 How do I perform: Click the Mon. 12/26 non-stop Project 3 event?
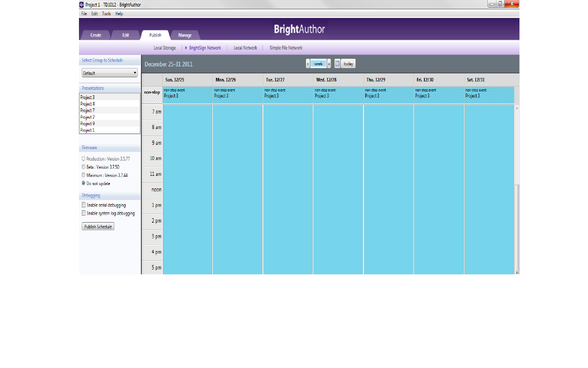pyautogui.click(x=238, y=95)
